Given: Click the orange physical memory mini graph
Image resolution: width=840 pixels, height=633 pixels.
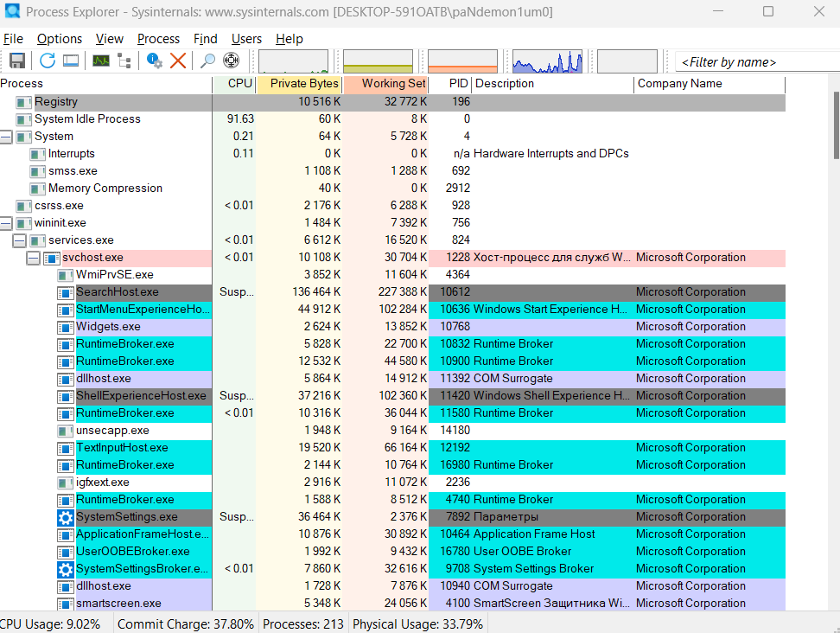Looking at the screenshot, I should [x=463, y=61].
